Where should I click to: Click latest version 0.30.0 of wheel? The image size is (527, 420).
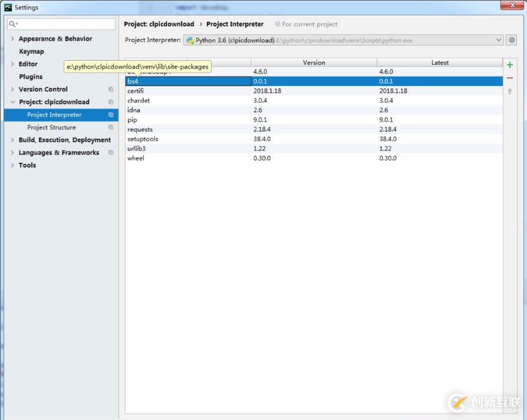pyautogui.click(x=388, y=158)
